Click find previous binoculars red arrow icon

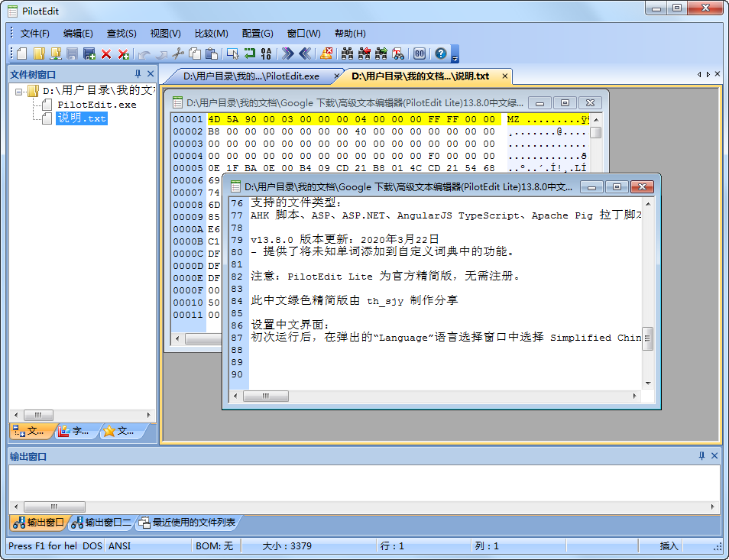[x=364, y=54]
